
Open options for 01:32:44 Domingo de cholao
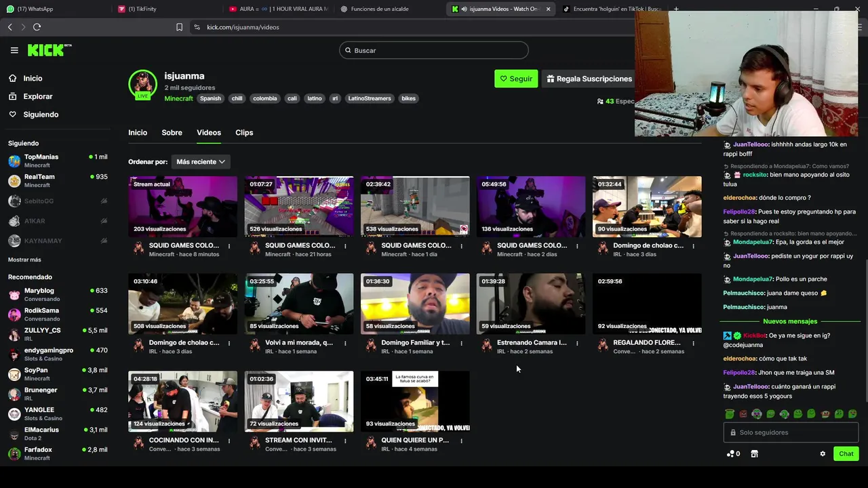pyautogui.click(x=693, y=246)
